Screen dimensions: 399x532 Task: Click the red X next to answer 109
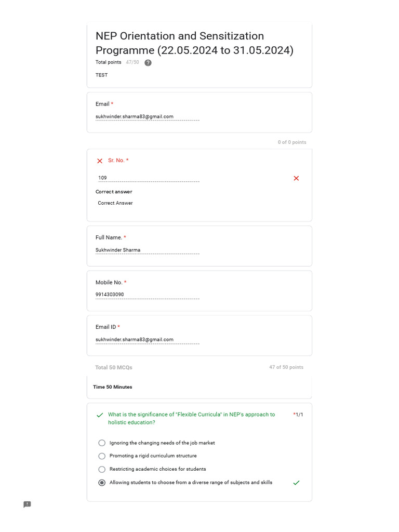[x=296, y=178]
